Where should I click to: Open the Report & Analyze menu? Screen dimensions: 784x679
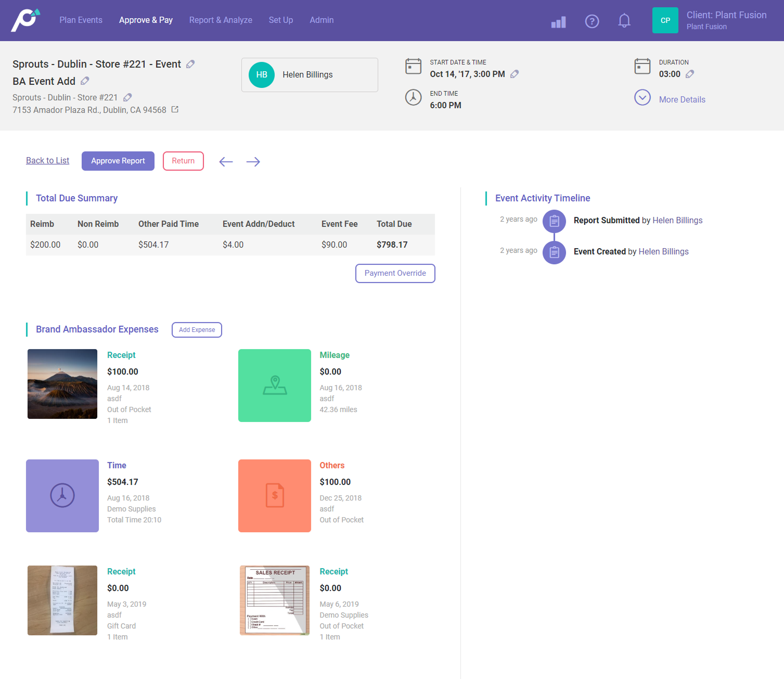[x=221, y=20]
